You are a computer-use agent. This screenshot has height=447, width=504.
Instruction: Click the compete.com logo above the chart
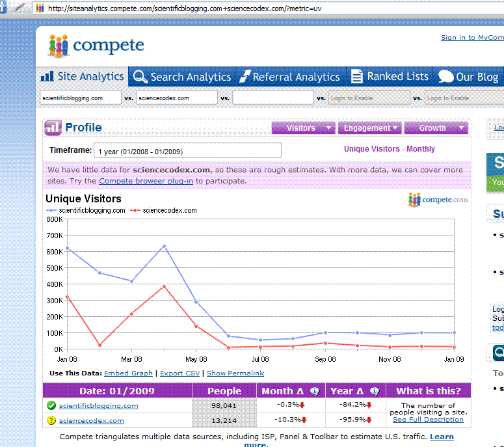pos(438,200)
